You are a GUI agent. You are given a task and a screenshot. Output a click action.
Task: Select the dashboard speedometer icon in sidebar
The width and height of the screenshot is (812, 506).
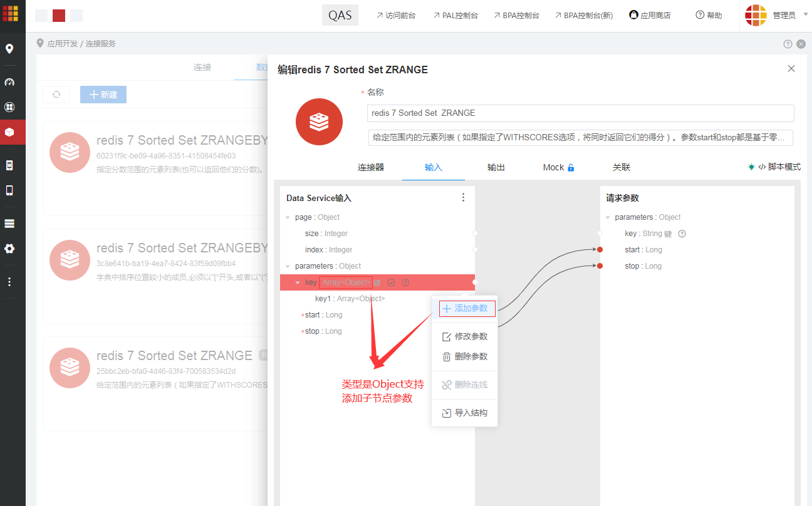point(13,82)
